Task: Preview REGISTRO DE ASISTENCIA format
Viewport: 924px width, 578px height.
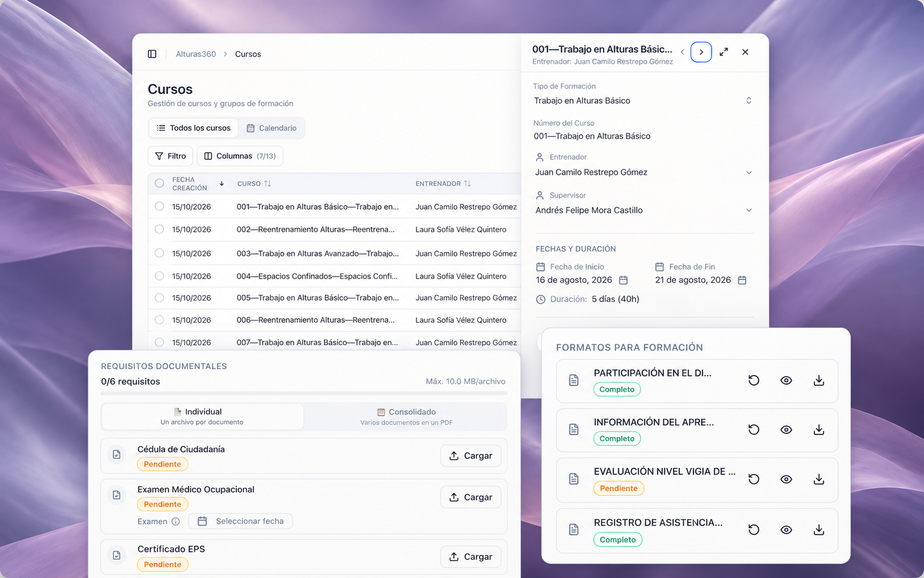Action: coord(786,530)
